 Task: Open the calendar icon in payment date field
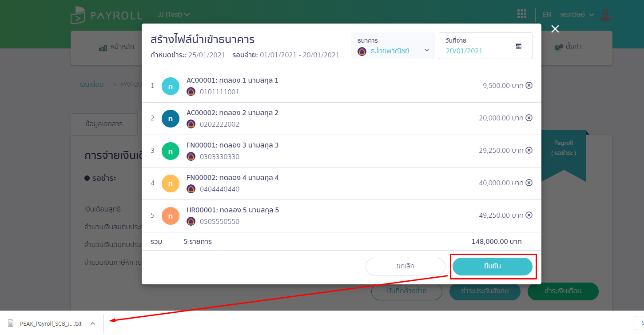[x=518, y=46]
